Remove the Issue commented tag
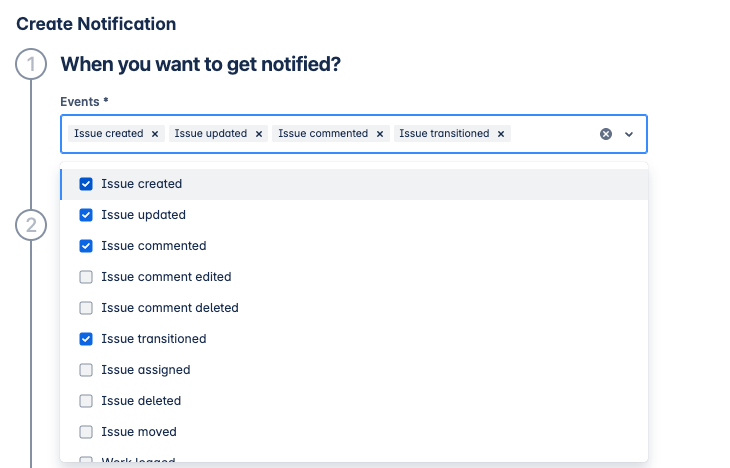Viewport: 730px width, 468px height. coord(380,134)
